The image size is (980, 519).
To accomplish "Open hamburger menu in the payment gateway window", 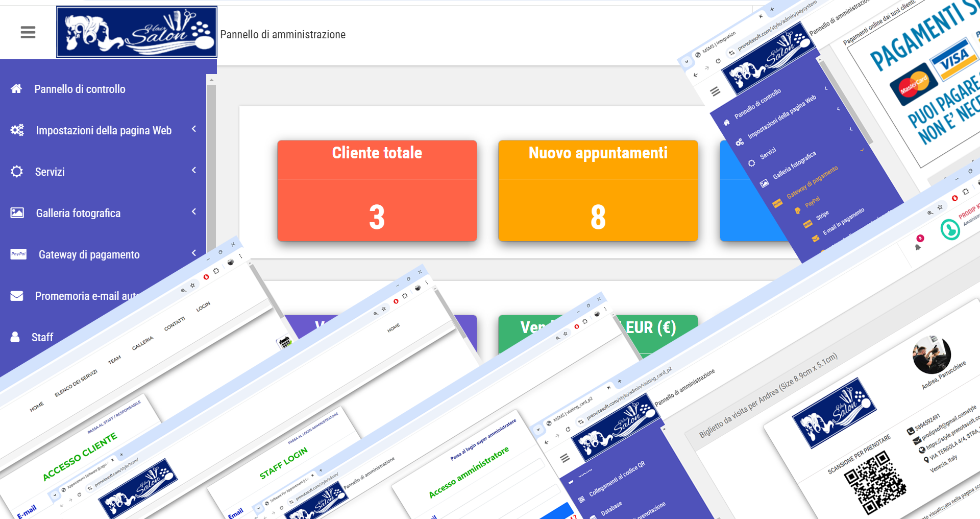I will coord(715,91).
